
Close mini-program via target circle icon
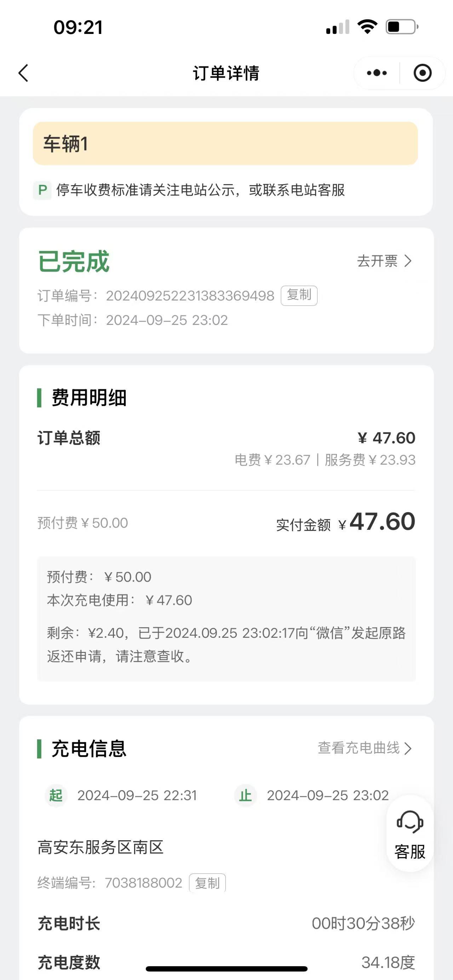pyautogui.click(x=422, y=73)
